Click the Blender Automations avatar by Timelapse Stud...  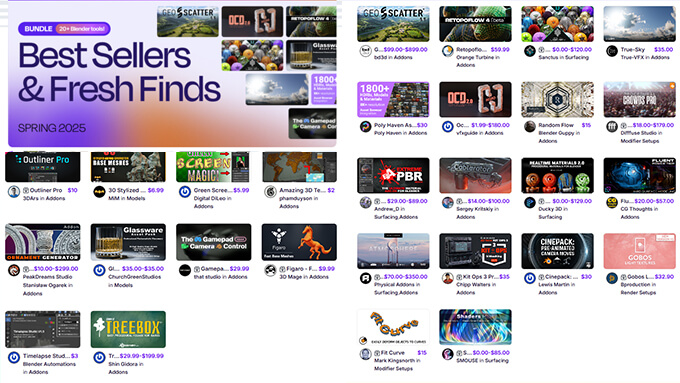[x=14, y=357]
